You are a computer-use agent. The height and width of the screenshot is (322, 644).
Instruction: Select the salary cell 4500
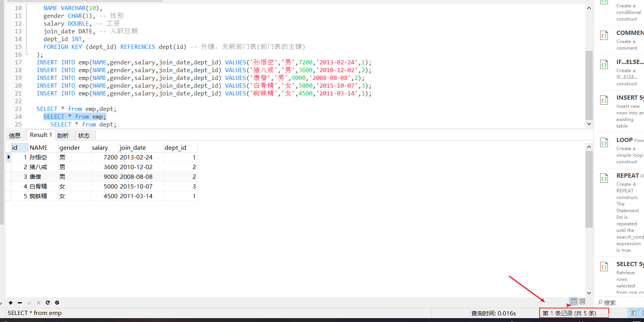coord(105,196)
